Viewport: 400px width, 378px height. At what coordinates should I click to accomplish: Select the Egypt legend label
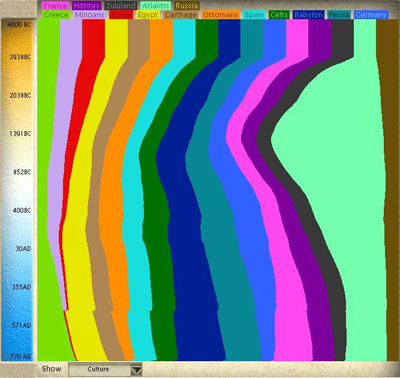[148, 15]
